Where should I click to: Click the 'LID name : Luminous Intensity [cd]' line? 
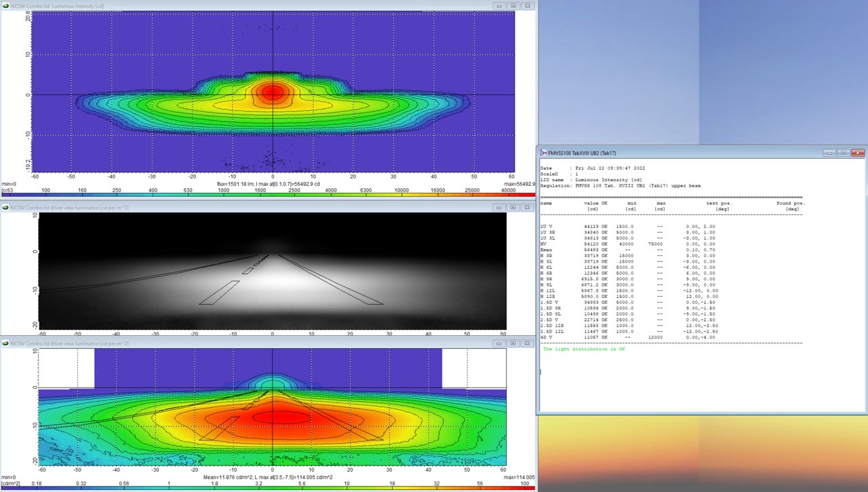591,179
